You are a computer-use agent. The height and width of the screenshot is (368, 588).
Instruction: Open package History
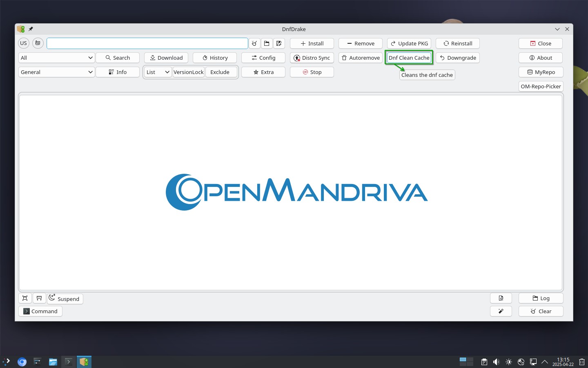(215, 58)
